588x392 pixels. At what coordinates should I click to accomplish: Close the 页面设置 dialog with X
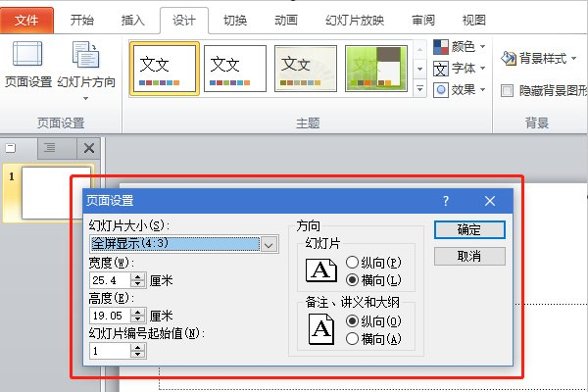[490, 201]
